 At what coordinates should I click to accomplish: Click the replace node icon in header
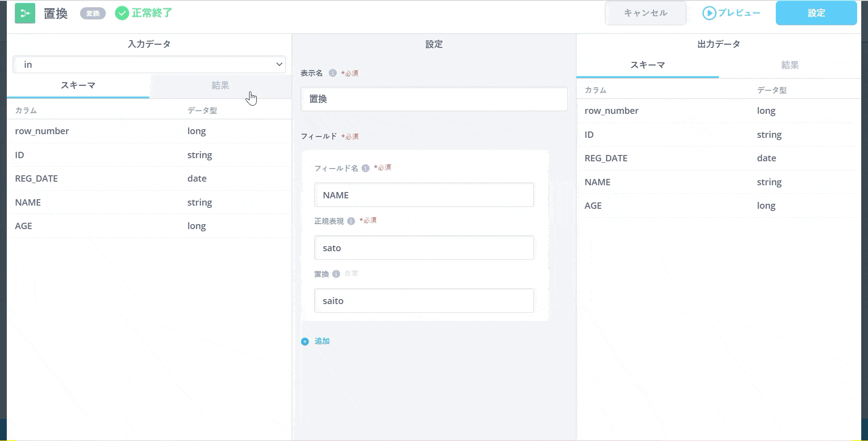[x=25, y=14]
